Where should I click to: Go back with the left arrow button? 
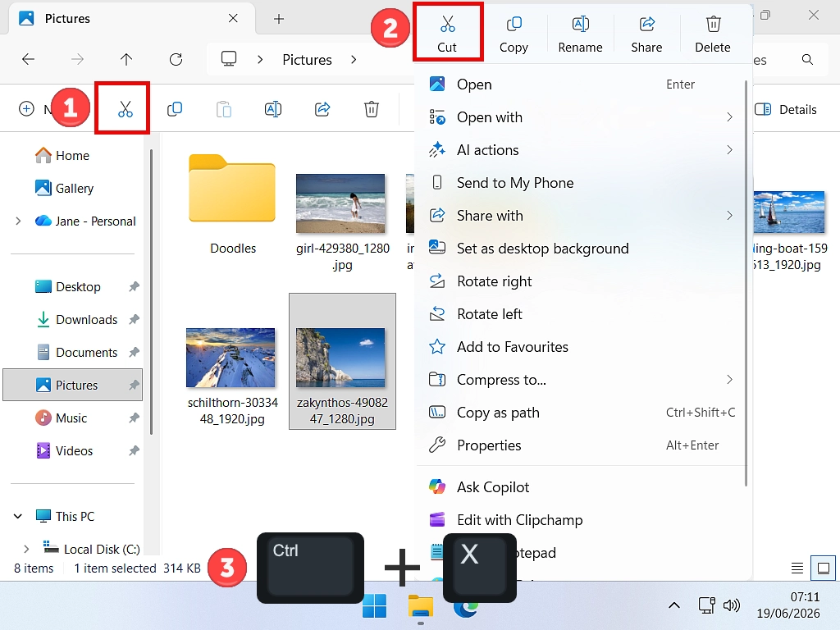point(29,59)
